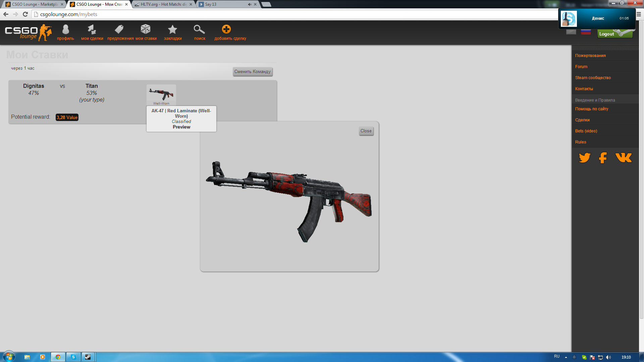The image size is (644, 362).
Task: Open Bets (video) sidebar link
Action: (x=586, y=131)
